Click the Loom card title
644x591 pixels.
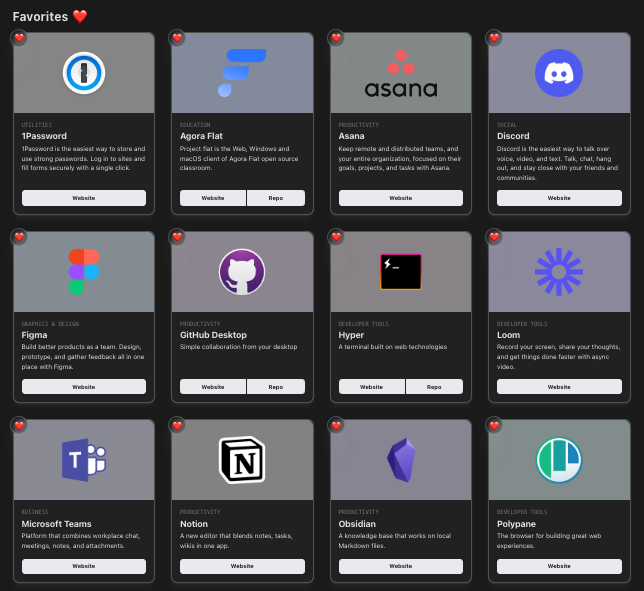(x=508, y=335)
